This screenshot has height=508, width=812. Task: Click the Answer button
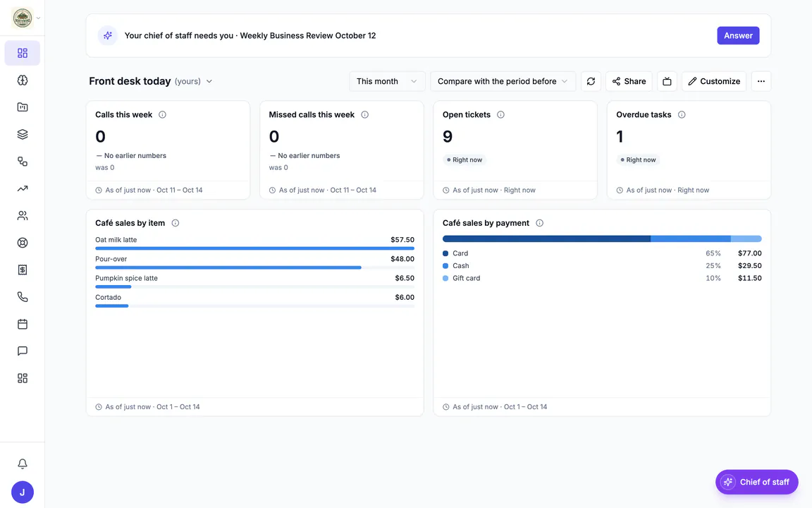pos(738,36)
